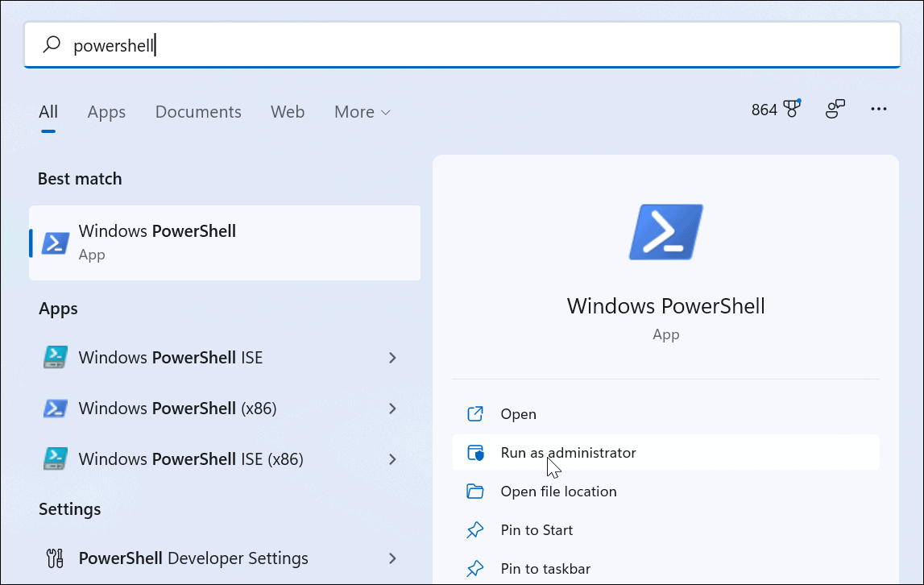The image size is (924, 585).
Task: Run PowerShell as administrator
Action: click(x=566, y=452)
